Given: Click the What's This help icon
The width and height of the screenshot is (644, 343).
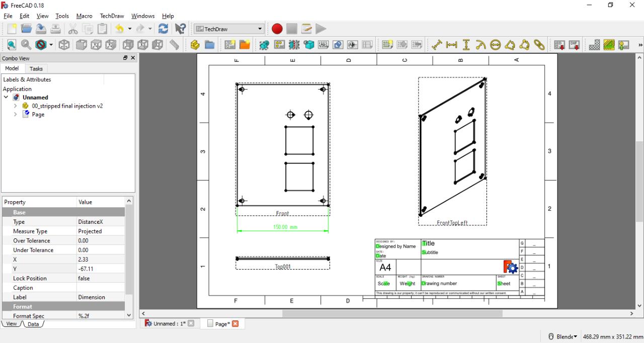Looking at the screenshot, I should click(181, 29).
